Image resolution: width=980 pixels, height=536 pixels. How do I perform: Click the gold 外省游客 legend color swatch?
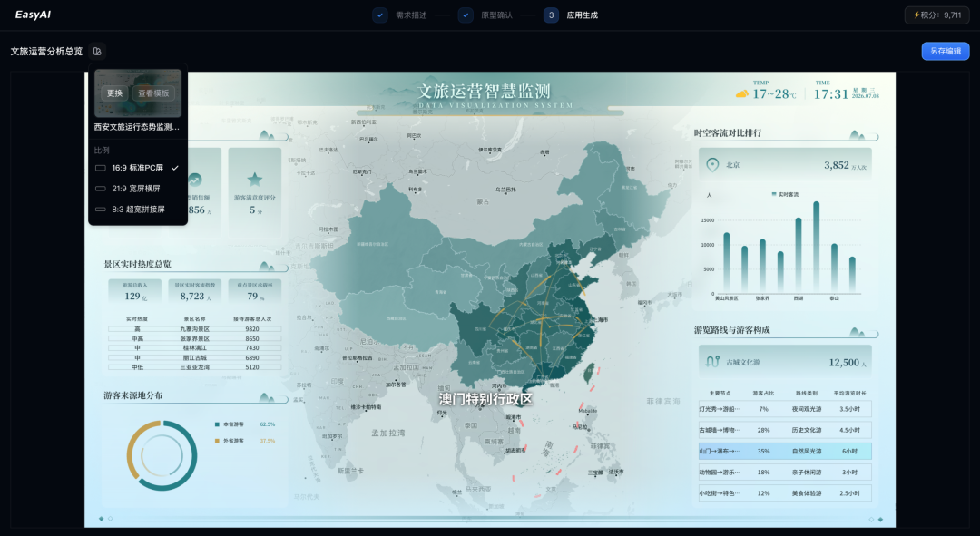(x=217, y=441)
